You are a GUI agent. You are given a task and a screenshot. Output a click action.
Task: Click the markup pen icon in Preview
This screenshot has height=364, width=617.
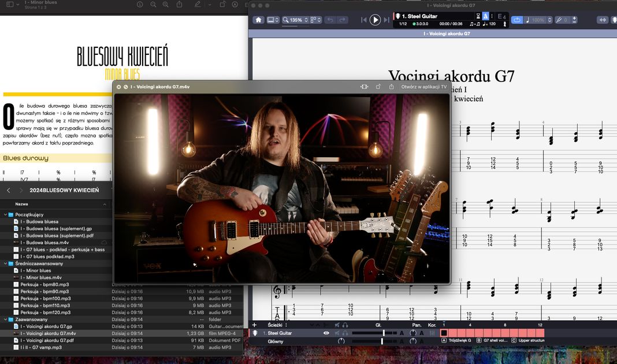pyautogui.click(x=197, y=4)
